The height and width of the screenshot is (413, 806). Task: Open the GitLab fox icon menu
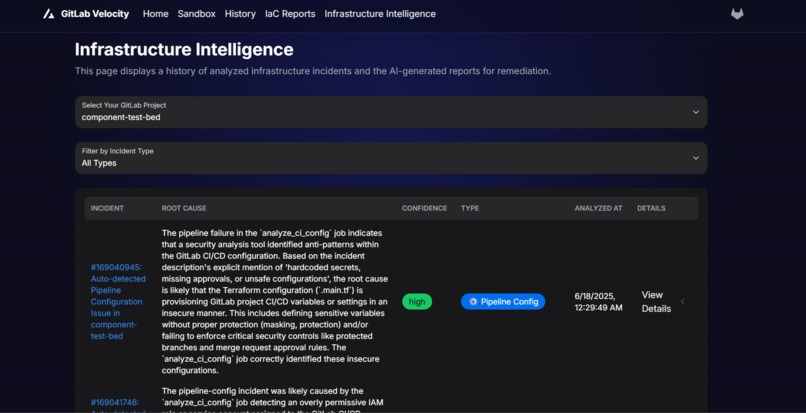click(737, 14)
